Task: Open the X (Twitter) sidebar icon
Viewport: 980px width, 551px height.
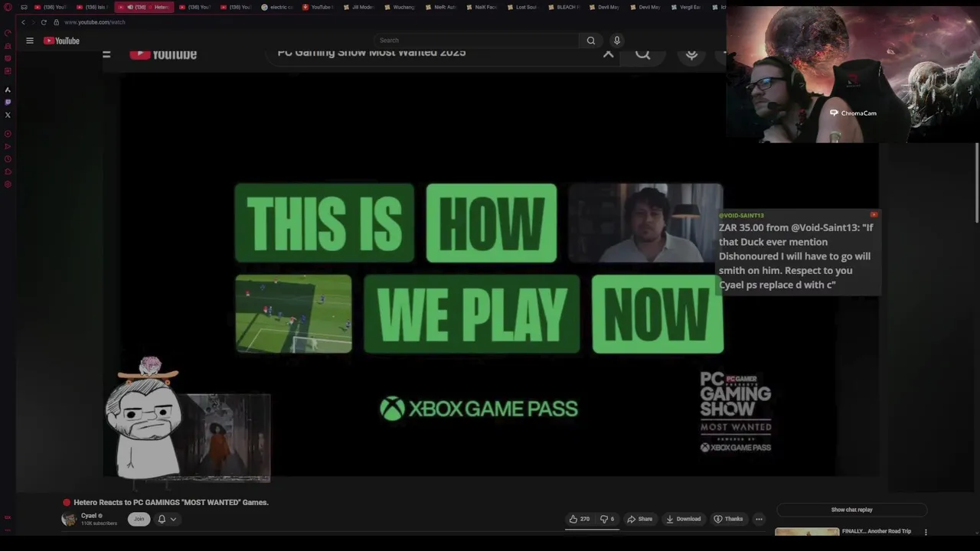Action: click(x=8, y=115)
